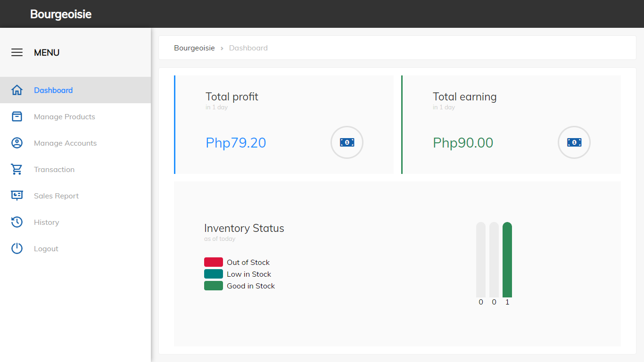Open the Bourgeoisie breadcrumb link
This screenshot has height=362, width=644.
click(x=194, y=48)
